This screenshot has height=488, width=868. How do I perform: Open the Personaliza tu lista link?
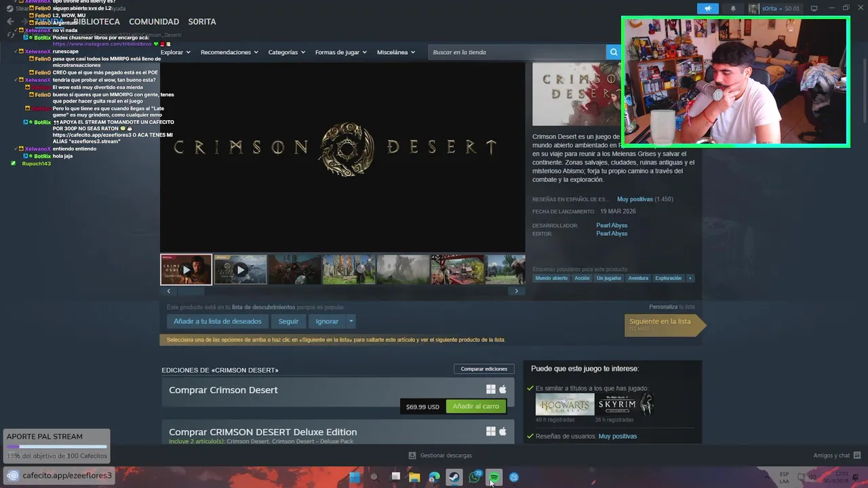[x=671, y=307]
